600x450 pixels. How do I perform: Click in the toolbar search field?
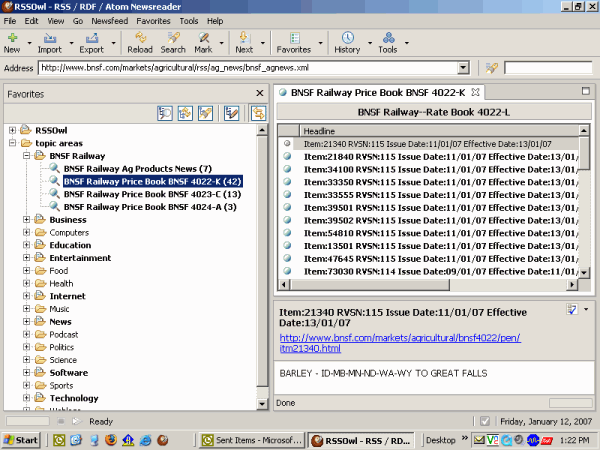[x=548, y=68]
